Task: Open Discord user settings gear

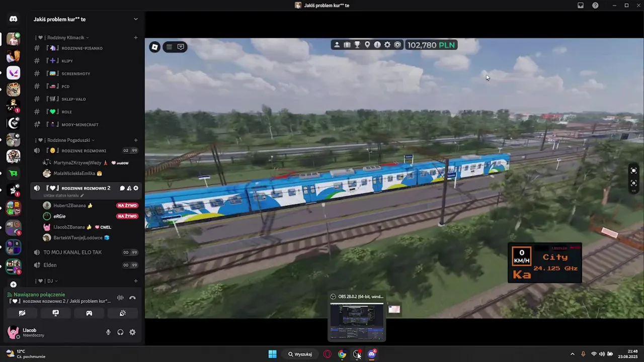Action: point(132,332)
